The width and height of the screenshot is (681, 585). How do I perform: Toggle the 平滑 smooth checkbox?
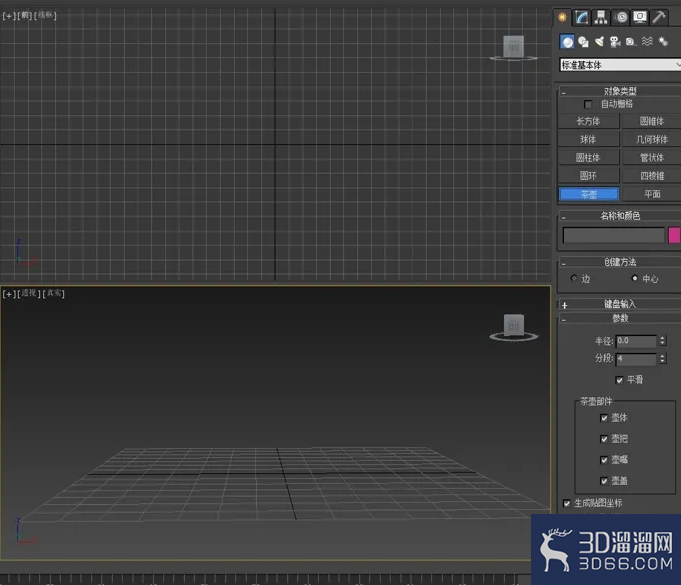click(x=619, y=380)
